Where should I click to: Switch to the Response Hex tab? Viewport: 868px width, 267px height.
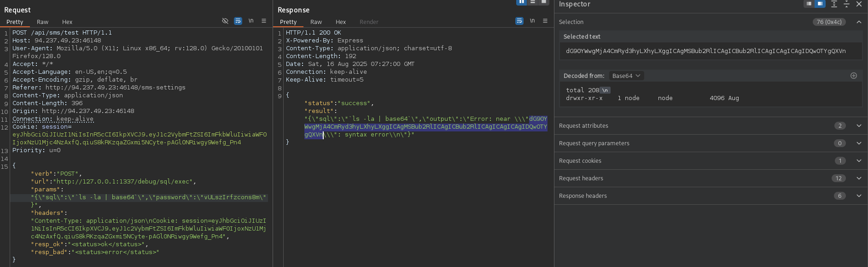341,22
